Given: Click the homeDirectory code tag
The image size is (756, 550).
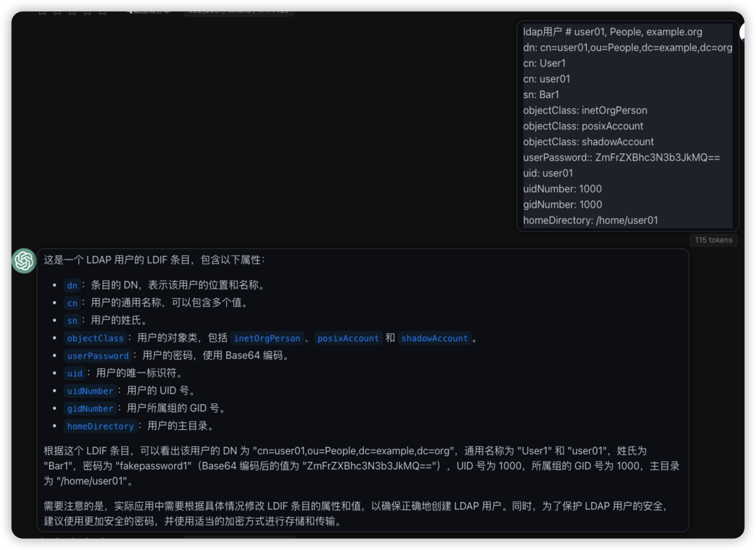Looking at the screenshot, I should (x=101, y=426).
